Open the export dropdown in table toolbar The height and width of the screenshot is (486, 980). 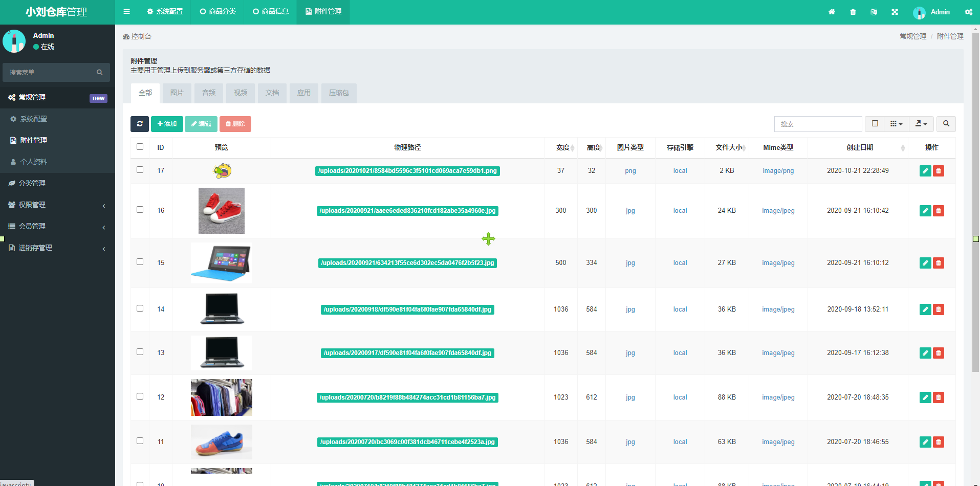click(921, 124)
